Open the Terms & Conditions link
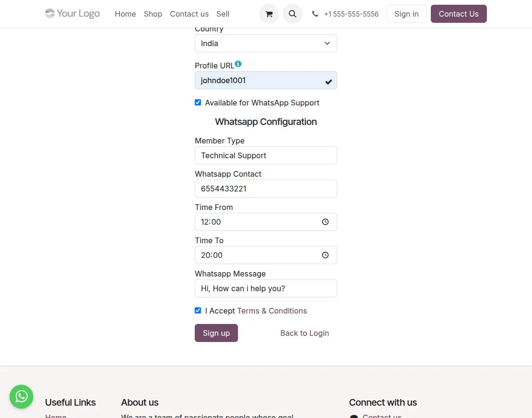The width and height of the screenshot is (532, 418). [x=272, y=311]
